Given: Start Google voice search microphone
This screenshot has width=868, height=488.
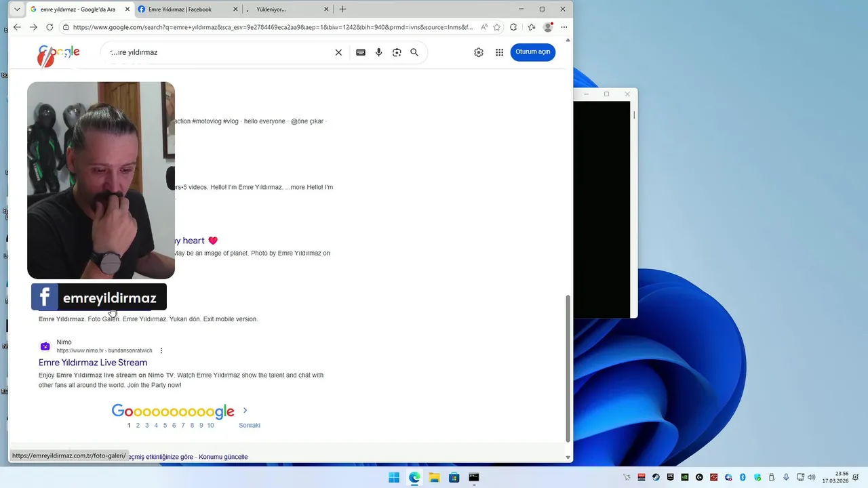Looking at the screenshot, I should [x=378, y=52].
